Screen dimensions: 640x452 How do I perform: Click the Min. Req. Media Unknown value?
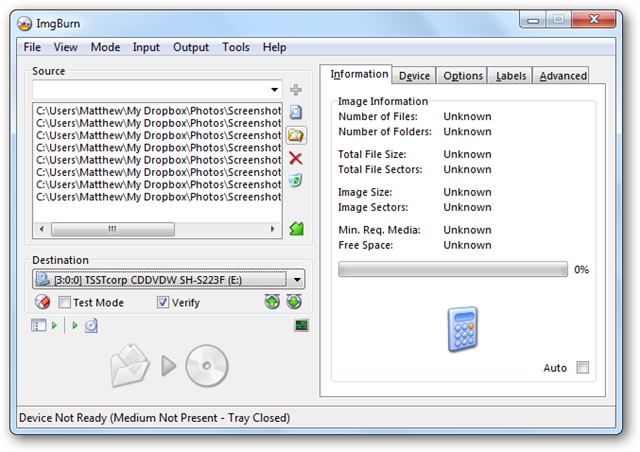pyautogui.click(x=467, y=230)
